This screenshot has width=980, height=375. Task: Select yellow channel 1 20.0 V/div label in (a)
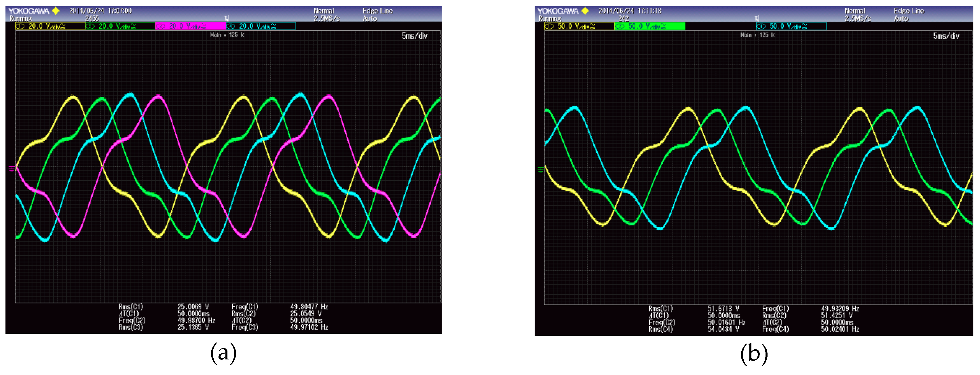pyautogui.click(x=50, y=26)
